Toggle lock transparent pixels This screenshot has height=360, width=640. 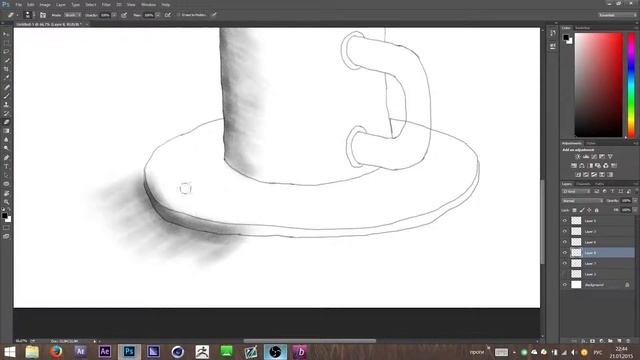[x=574, y=210]
